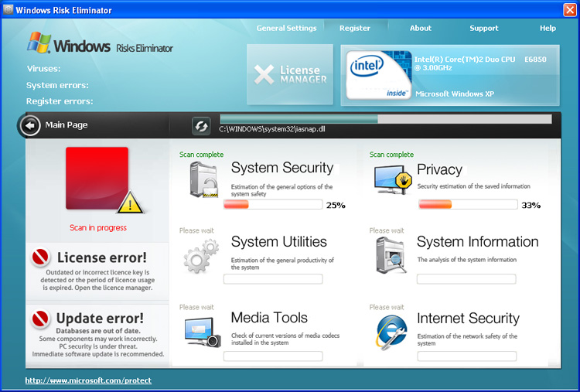Click the back arrow beside Main Page
The width and height of the screenshot is (580, 392).
click(30, 125)
